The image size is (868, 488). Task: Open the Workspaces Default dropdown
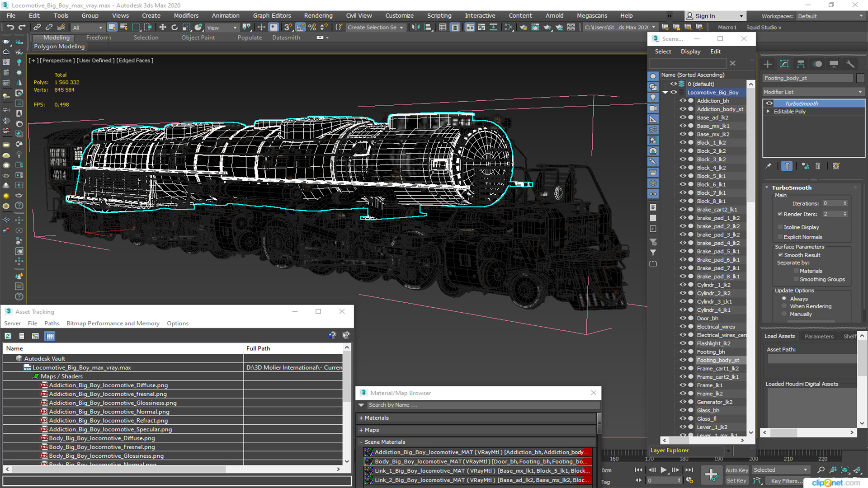tap(830, 16)
